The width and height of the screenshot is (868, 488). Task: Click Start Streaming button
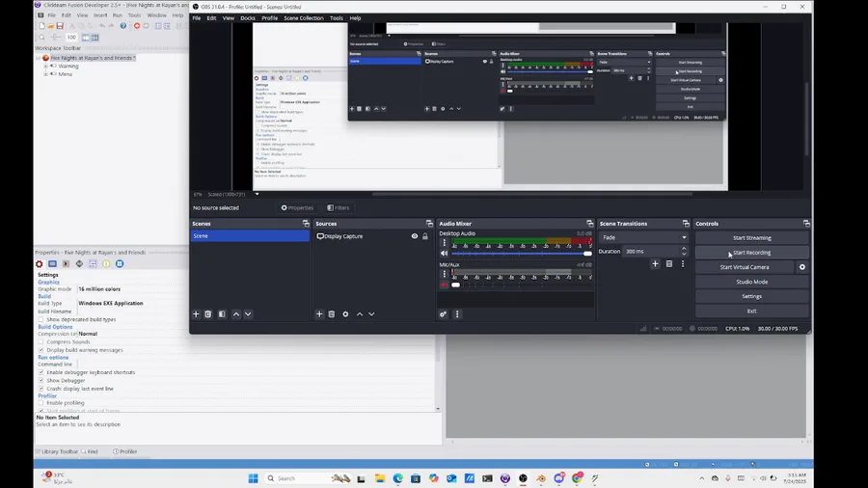(751, 238)
